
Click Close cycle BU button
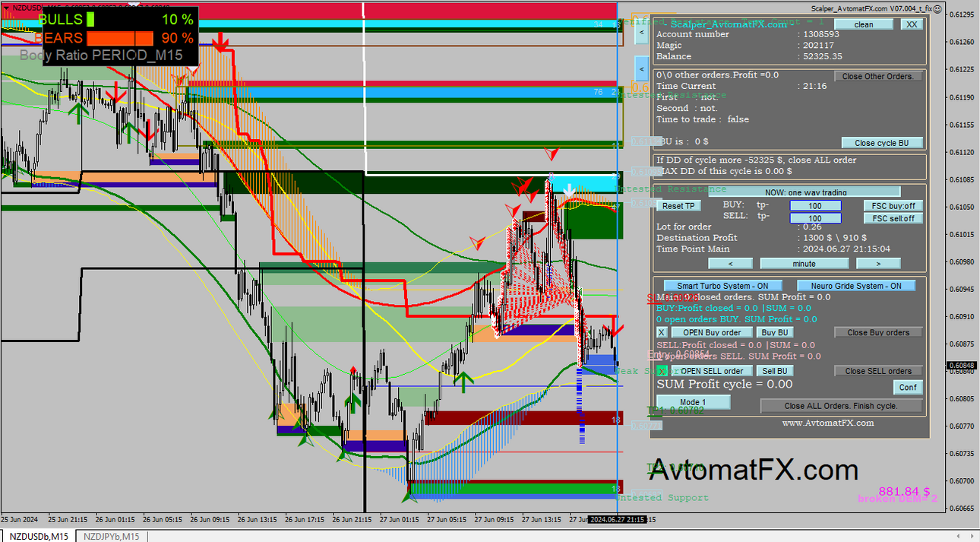pos(881,143)
